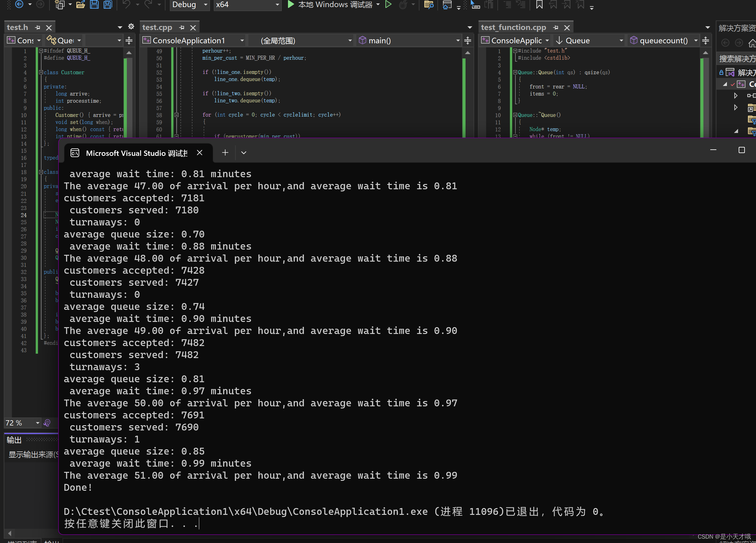
Task: Pin the test_function.cpp editor tab
Action: 556,27
